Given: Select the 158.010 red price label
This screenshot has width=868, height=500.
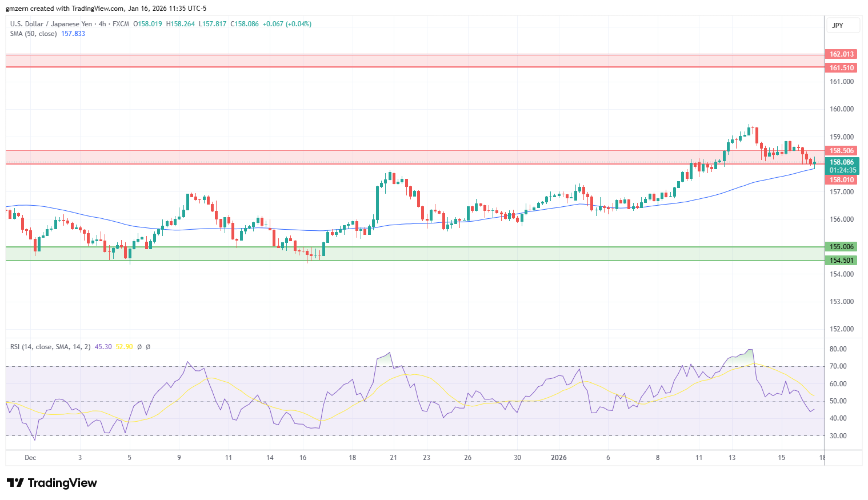Looking at the screenshot, I should click(x=842, y=180).
